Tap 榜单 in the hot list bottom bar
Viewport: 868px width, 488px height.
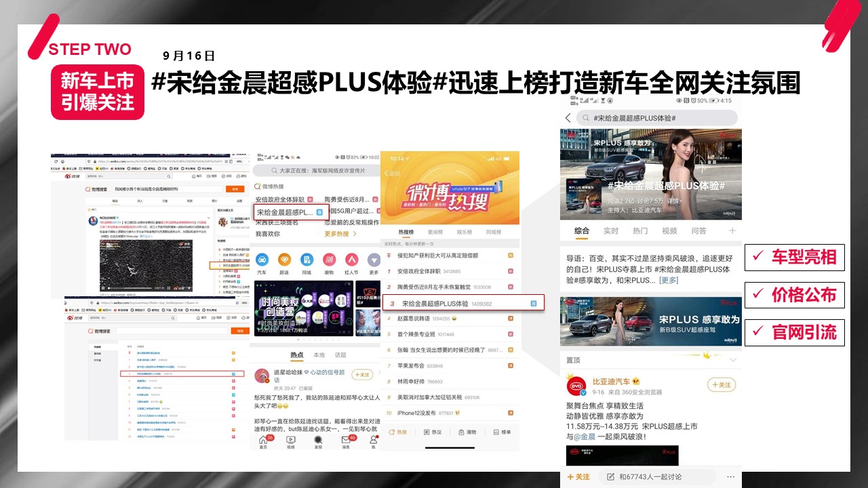pyautogui.click(x=502, y=432)
